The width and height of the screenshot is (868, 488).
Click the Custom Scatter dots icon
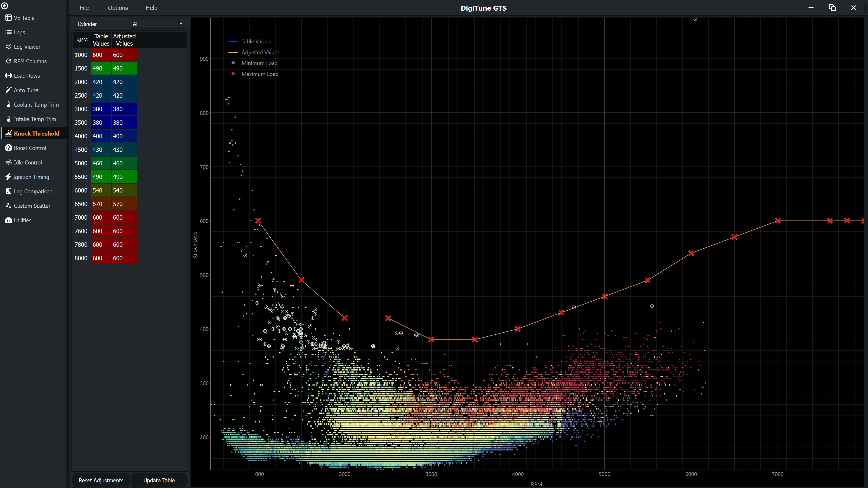tap(8, 206)
